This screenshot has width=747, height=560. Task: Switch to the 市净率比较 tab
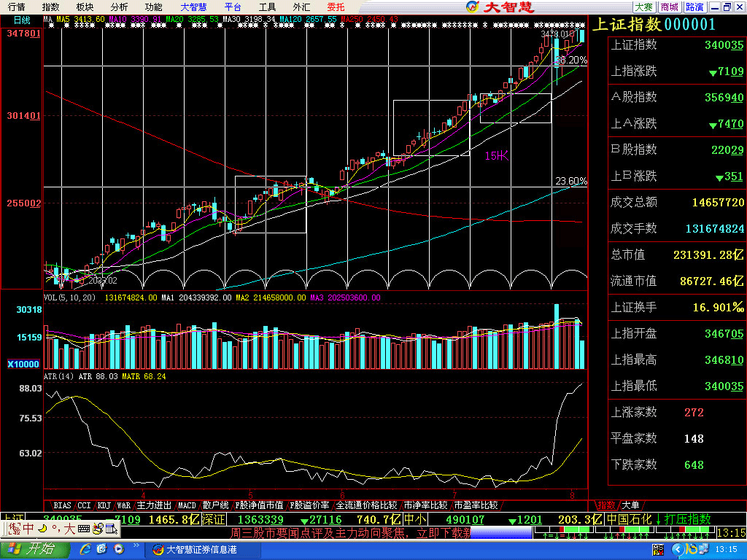pyautogui.click(x=425, y=505)
